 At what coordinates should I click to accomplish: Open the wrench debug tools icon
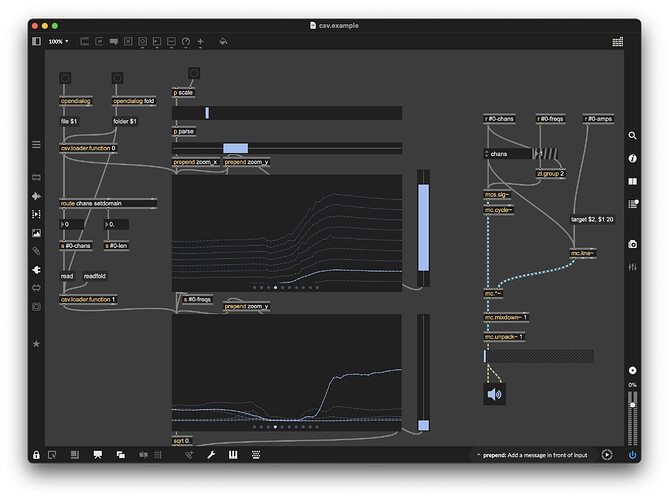(x=211, y=455)
